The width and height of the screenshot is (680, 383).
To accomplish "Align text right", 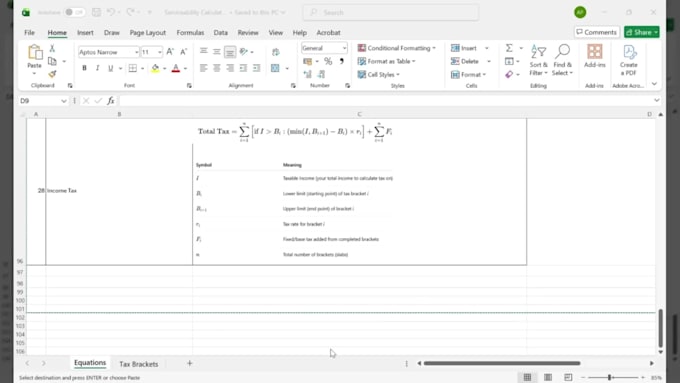I will coord(230,68).
